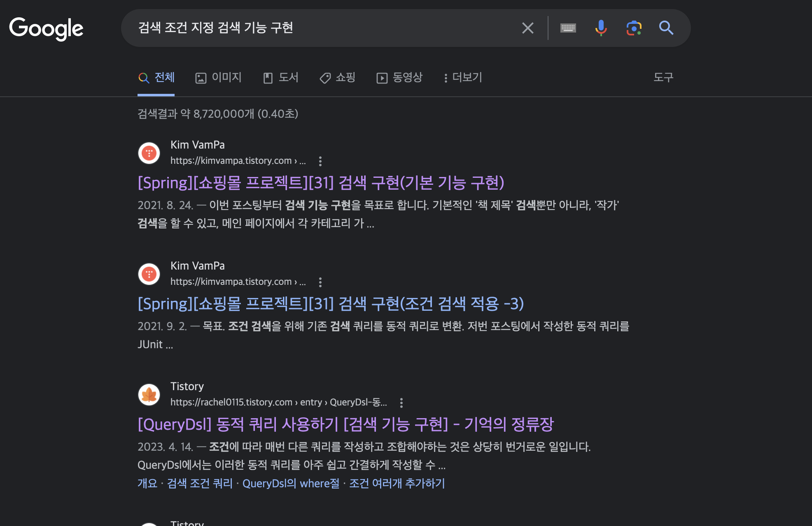The width and height of the screenshot is (812, 526).
Task: Open 도구 search tools
Action: click(663, 77)
